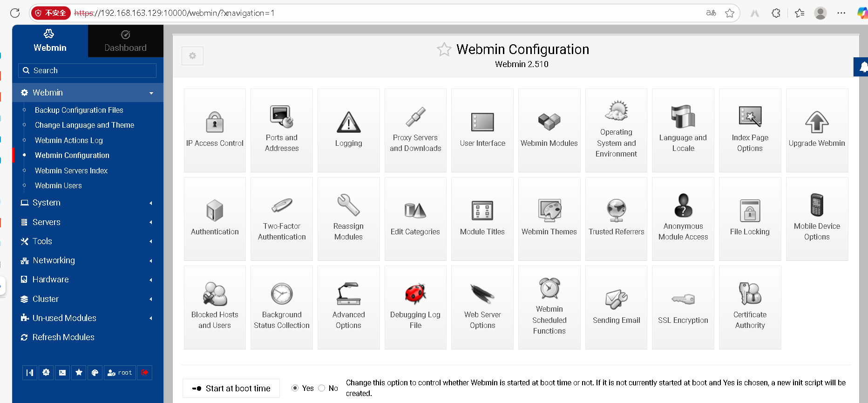Expand the Tools sidebar category
This screenshot has height=403, width=868.
88,241
